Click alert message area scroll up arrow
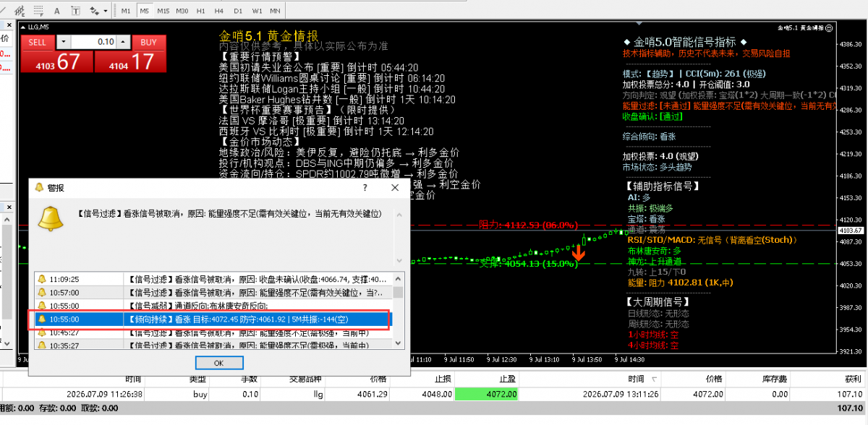868x425 pixels. click(399, 215)
